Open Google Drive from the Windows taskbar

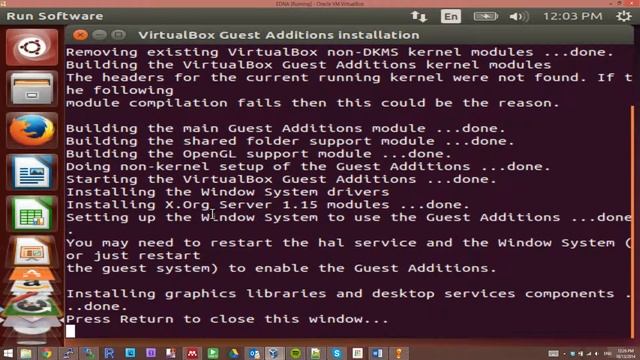[233, 353]
